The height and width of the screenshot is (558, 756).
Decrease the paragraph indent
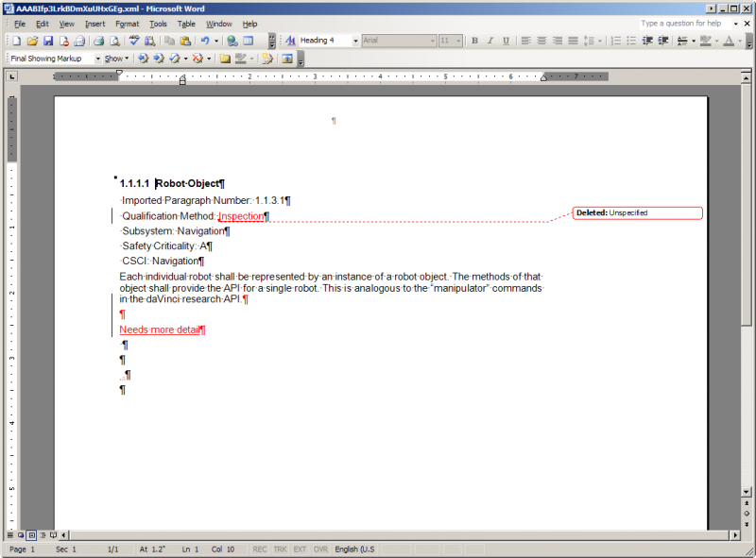[647, 41]
